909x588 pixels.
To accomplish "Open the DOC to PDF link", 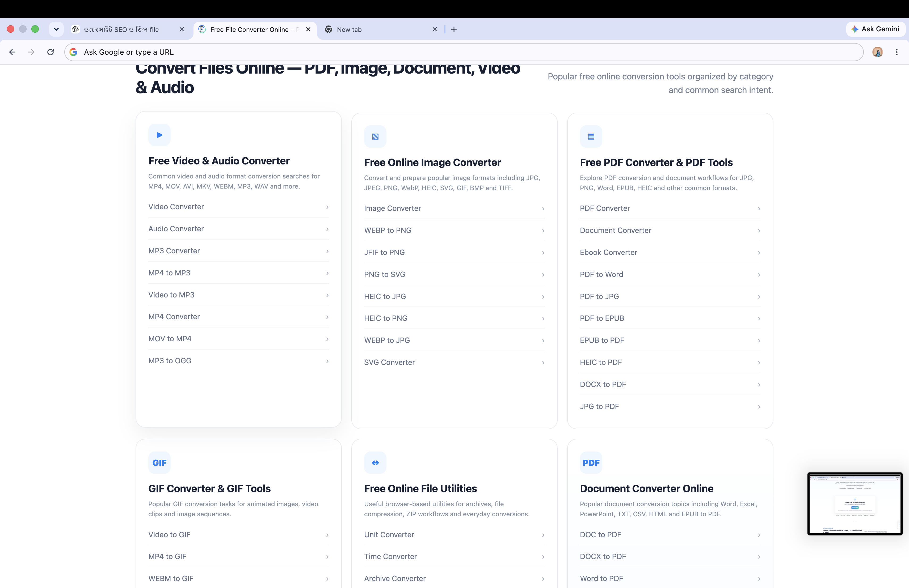I will 670,535.
